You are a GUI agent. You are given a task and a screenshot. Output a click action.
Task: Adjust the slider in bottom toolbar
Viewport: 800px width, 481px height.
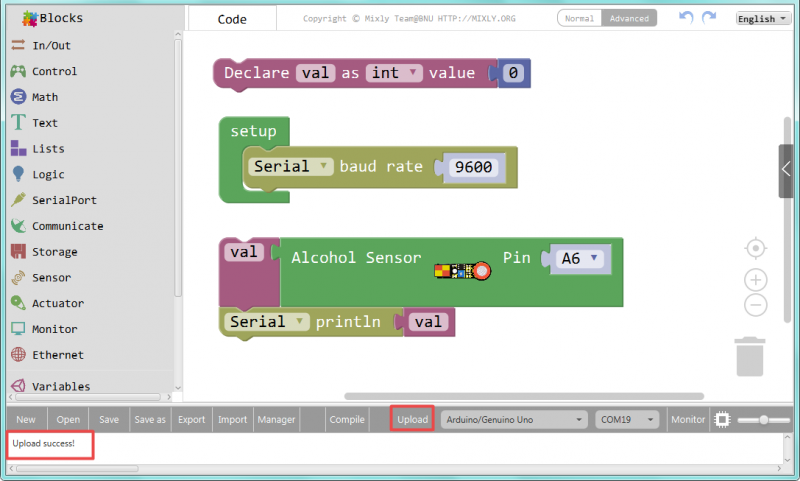coord(762,420)
